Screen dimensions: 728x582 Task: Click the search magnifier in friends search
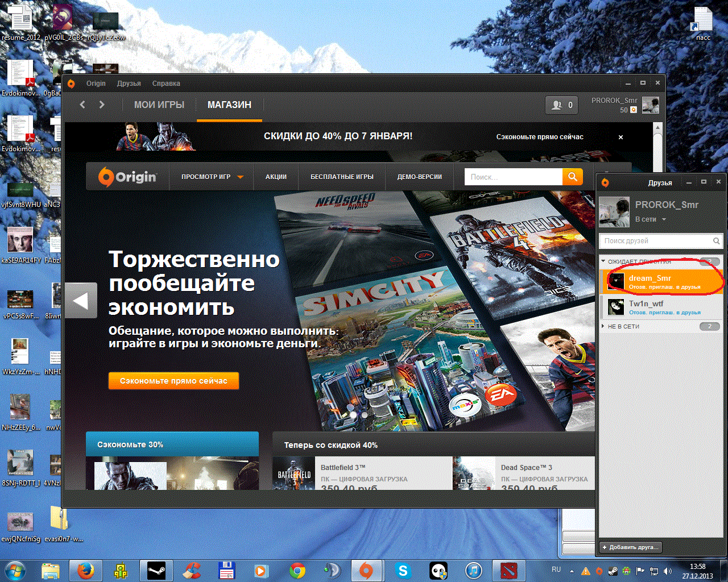(x=717, y=241)
